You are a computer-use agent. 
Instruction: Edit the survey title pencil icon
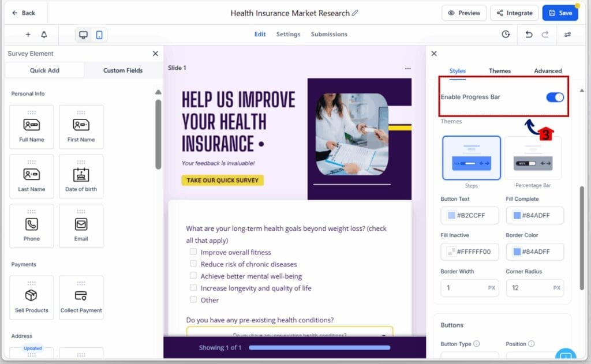355,13
